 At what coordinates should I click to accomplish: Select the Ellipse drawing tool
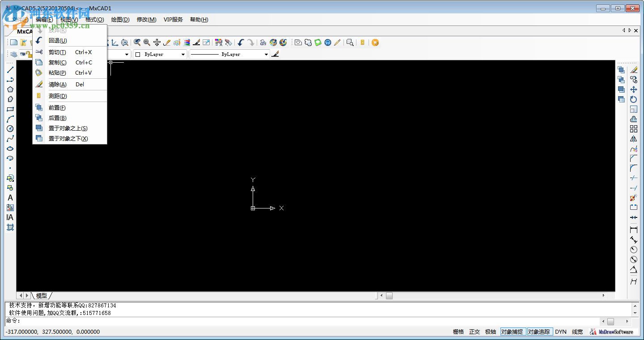tap(10, 149)
